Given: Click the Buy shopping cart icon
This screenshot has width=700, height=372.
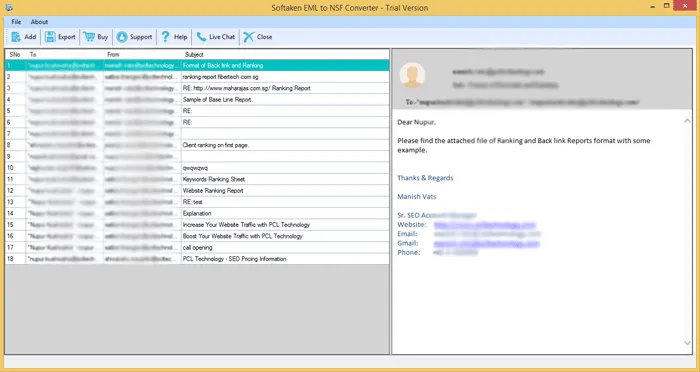Looking at the screenshot, I should [x=89, y=37].
